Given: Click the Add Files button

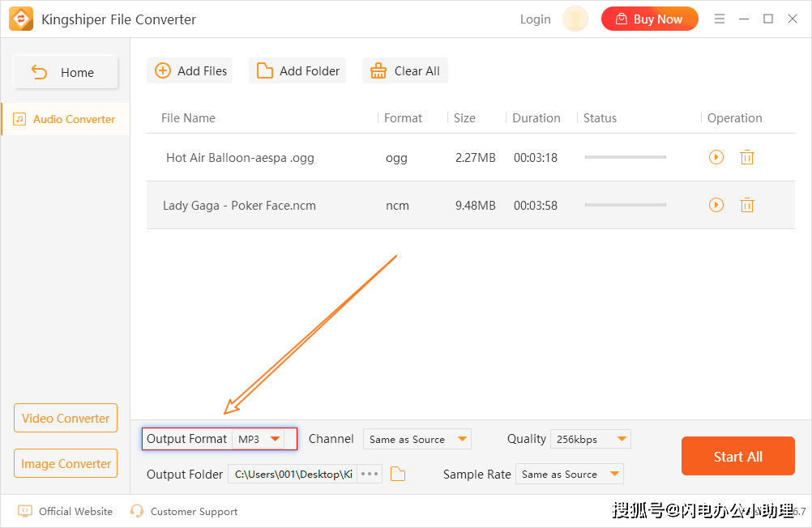Looking at the screenshot, I should click(190, 71).
